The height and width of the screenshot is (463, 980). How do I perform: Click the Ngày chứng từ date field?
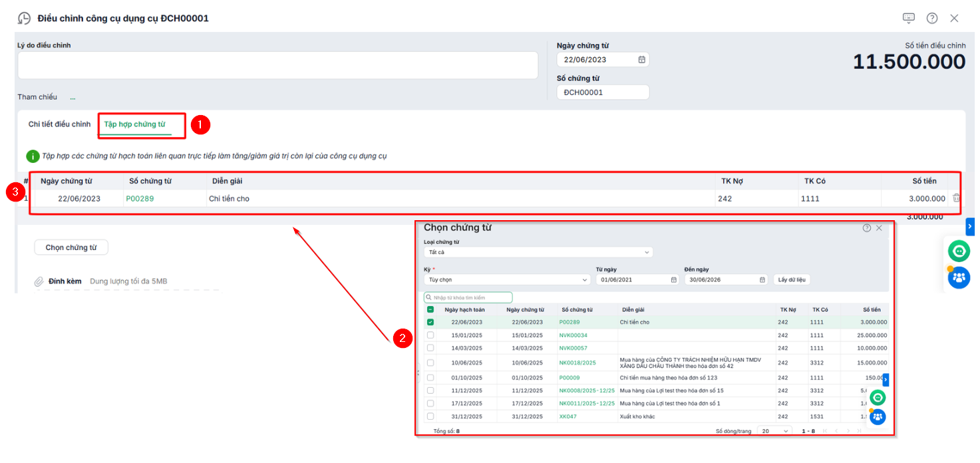point(603,59)
